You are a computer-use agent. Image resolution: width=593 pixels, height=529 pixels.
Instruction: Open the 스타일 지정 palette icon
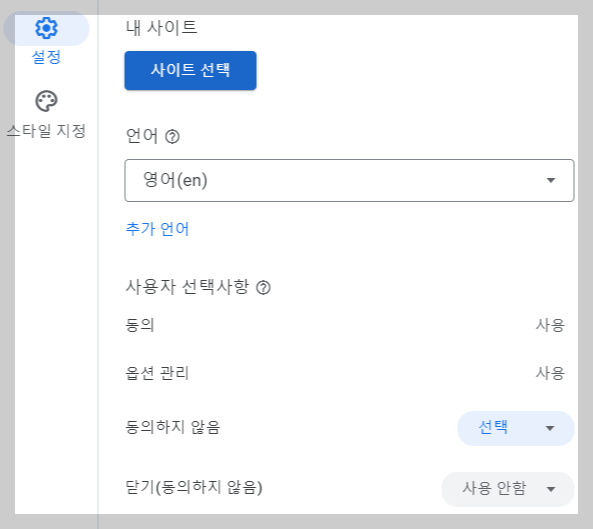46,101
